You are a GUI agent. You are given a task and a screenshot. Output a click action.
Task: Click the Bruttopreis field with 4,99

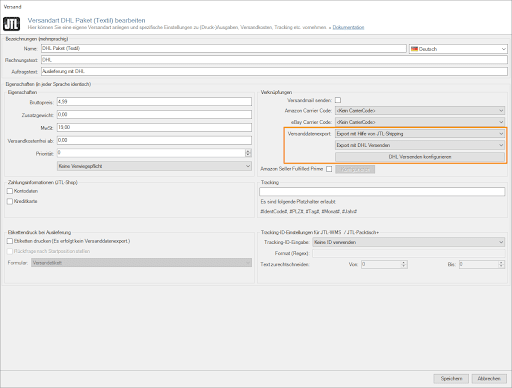154,102
